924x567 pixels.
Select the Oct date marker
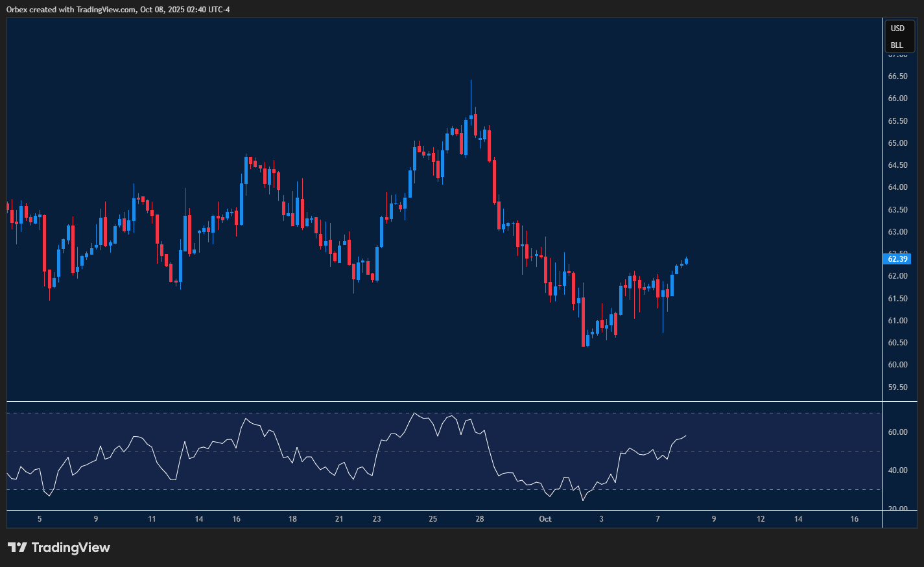[545, 519]
